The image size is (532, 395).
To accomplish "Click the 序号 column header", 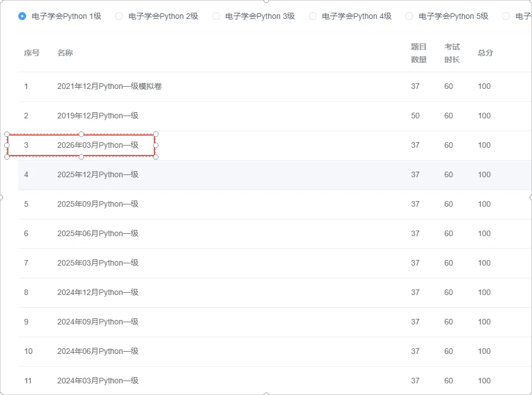I will (32, 53).
